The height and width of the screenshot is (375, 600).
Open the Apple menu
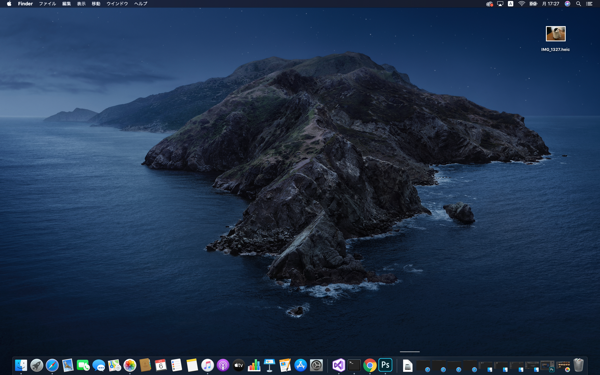coord(9,3)
